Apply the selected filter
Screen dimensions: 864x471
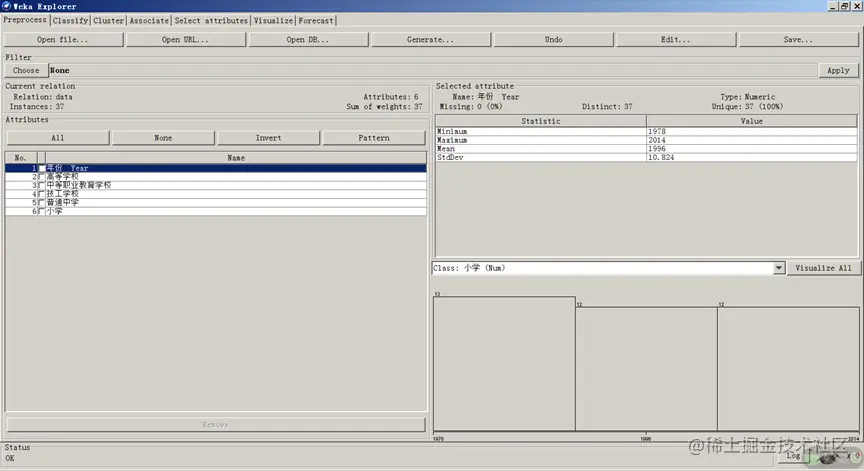point(838,71)
